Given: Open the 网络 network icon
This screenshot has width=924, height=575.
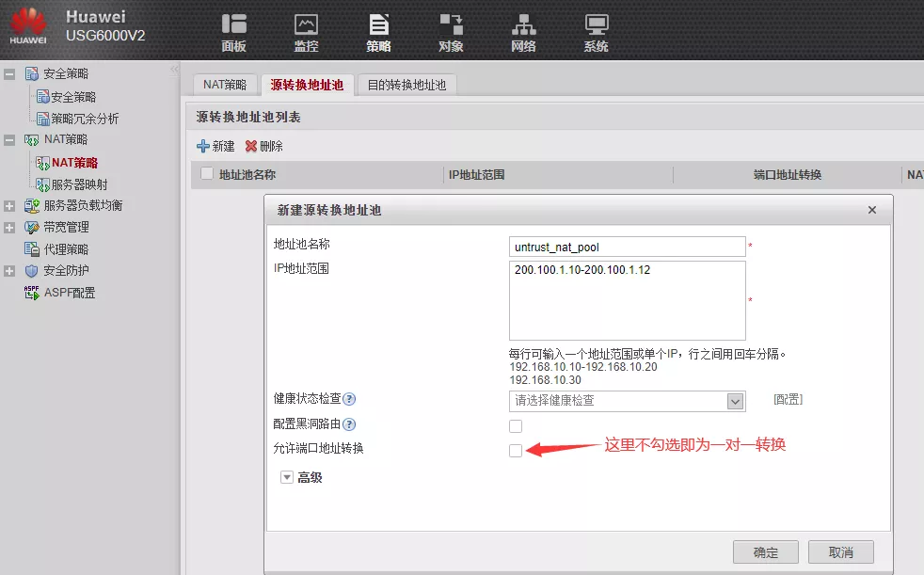Looking at the screenshot, I should pyautogui.click(x=523, y=25).
